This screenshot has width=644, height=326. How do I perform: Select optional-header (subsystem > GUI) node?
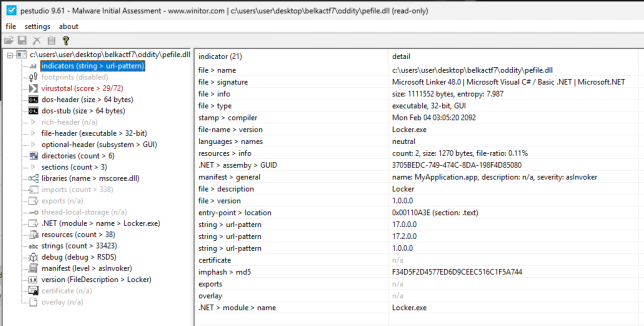tap(99, 144)
